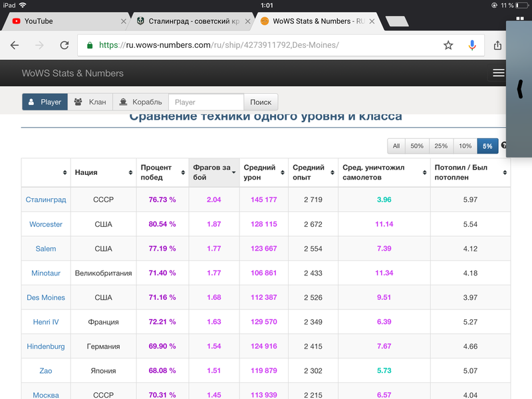Select the All filter button
Viewport: 532px width, 399px height.
point(396,146)
